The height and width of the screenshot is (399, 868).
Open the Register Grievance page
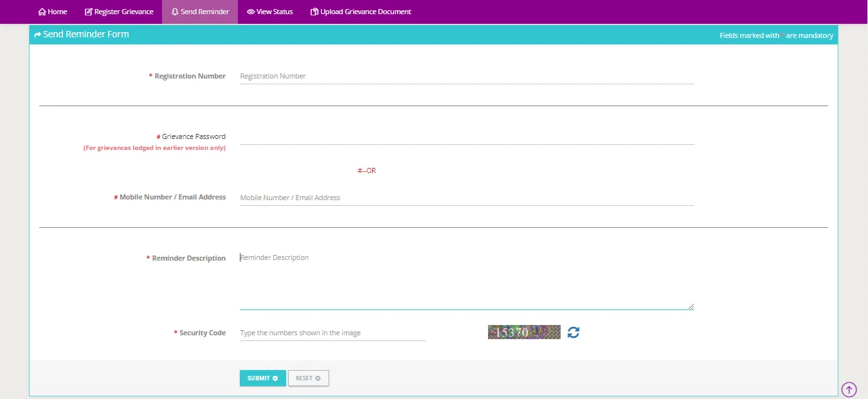(119, 12)
